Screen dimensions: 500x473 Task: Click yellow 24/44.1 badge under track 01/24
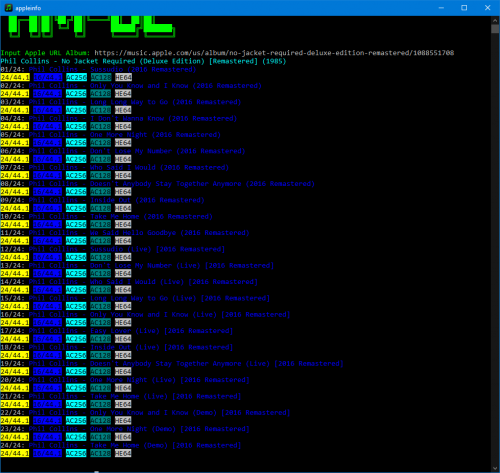pos(15,78)
